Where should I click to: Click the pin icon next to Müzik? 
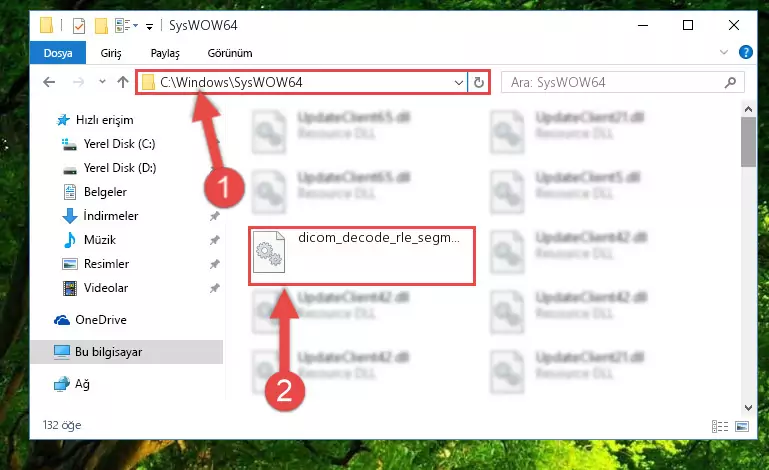pyautogui.click(x=214, y=240)
